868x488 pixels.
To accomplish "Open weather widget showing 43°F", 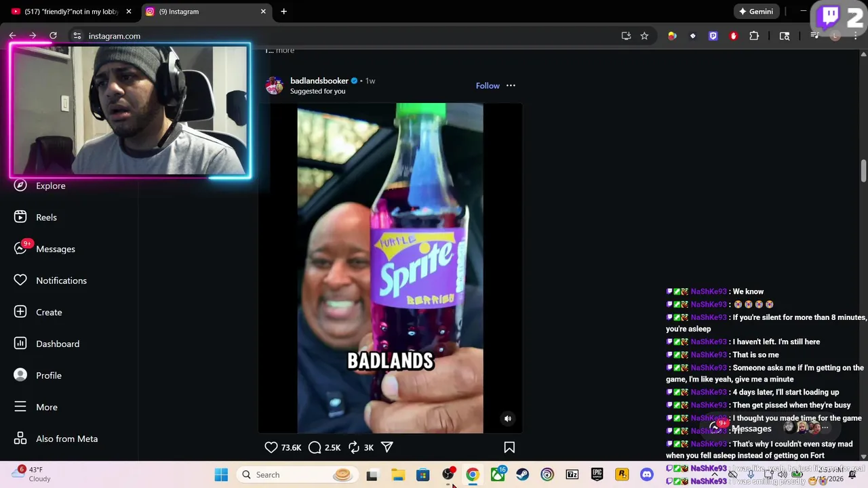I will [x=32, y=474].
